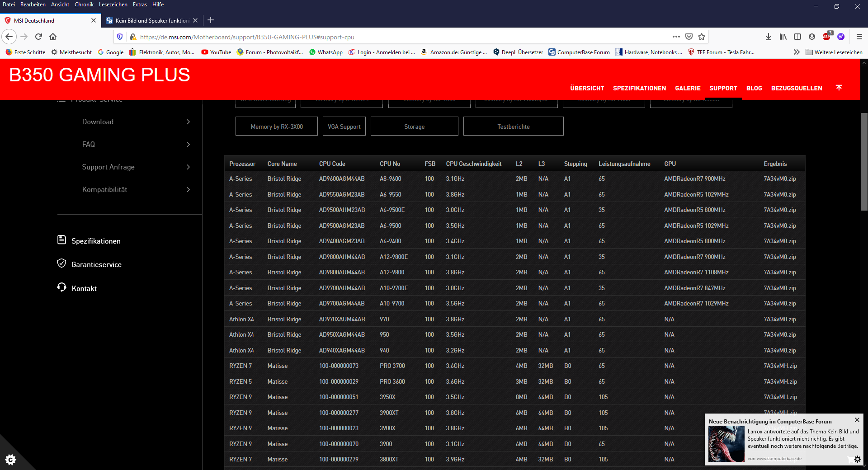Reload the current MSI page
Viewport: 868px width, 470px height.
(39, 37)
